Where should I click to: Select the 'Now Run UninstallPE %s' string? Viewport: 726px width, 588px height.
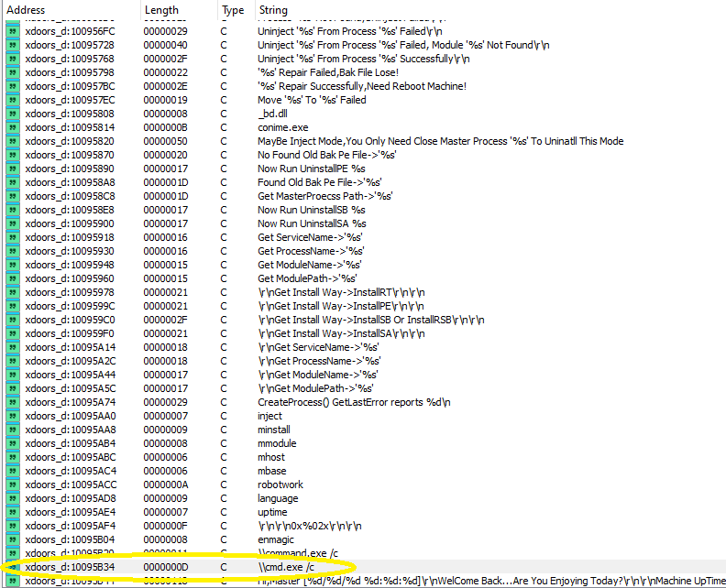click(x=311, y=169)
